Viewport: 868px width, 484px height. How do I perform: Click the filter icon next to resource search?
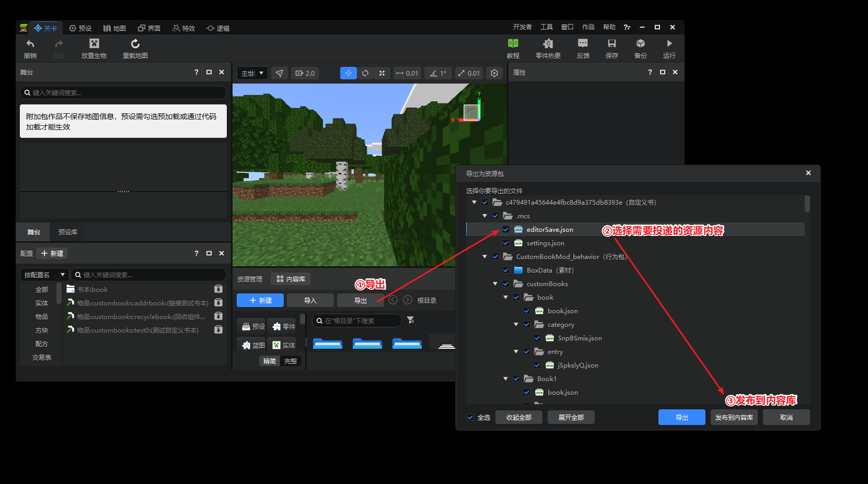411,320
